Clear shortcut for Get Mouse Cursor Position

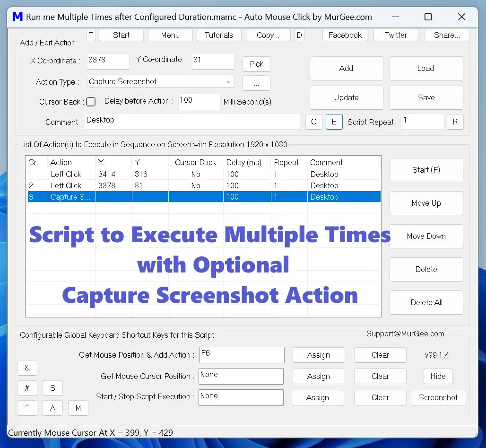coord(380,377)
